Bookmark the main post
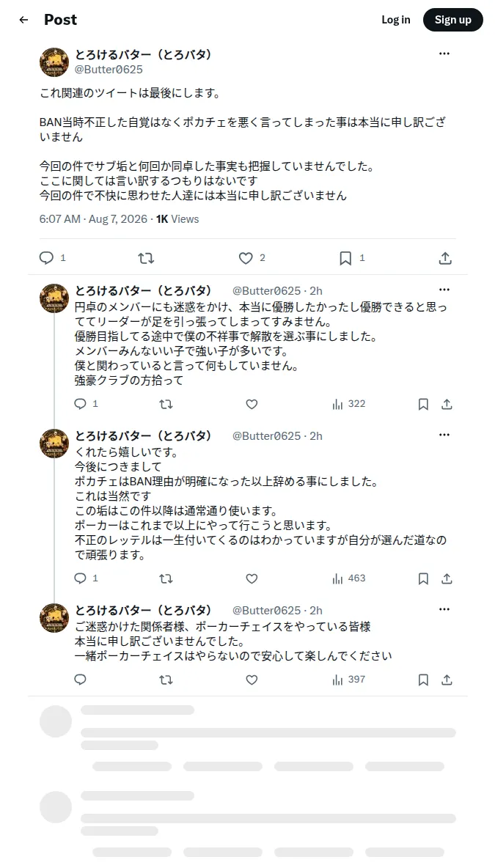Viewport: 495px width, 868px height. (345, 258)
